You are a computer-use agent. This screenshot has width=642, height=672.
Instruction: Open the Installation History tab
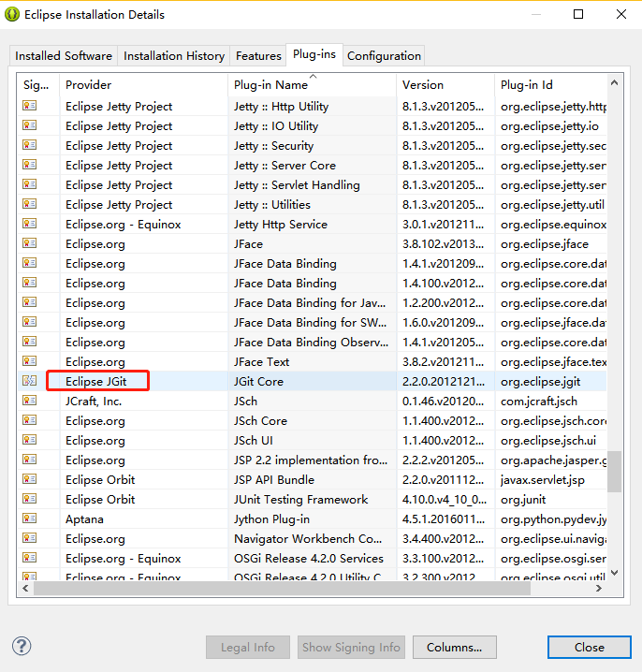[174, 56]
